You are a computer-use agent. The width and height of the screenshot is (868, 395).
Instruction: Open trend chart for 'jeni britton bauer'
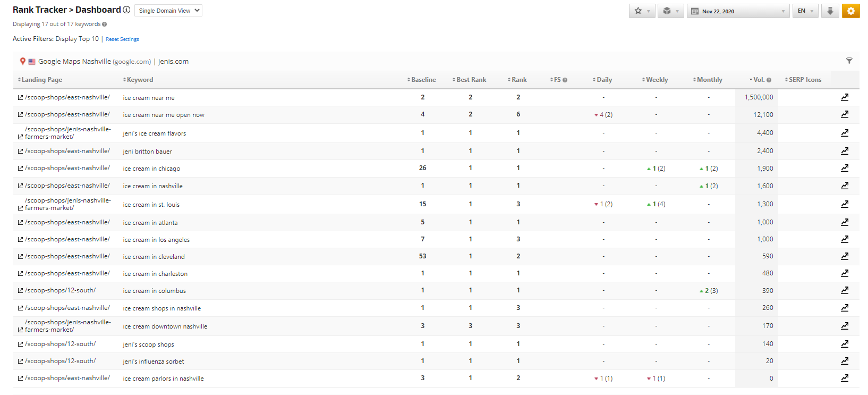[x=845, y=151]
